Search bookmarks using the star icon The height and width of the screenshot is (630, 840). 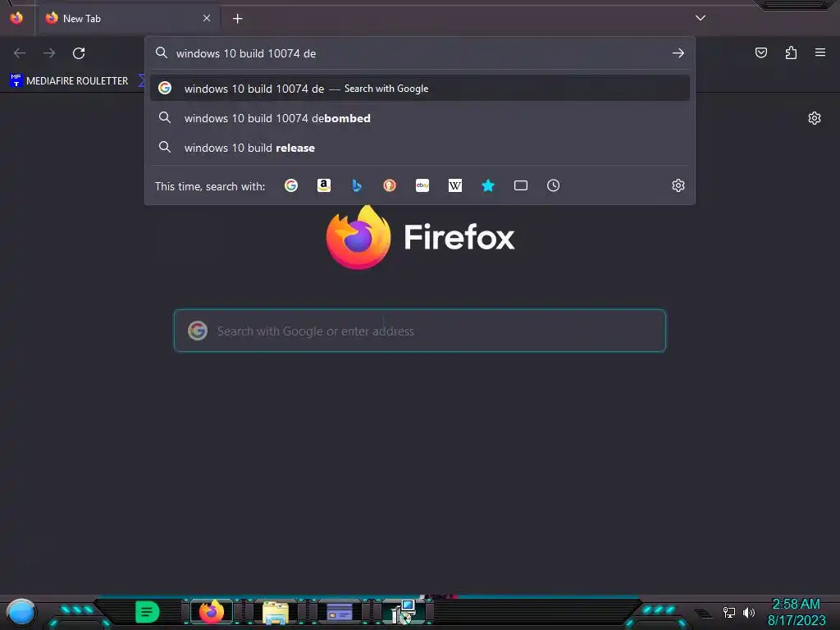[487, 185]
